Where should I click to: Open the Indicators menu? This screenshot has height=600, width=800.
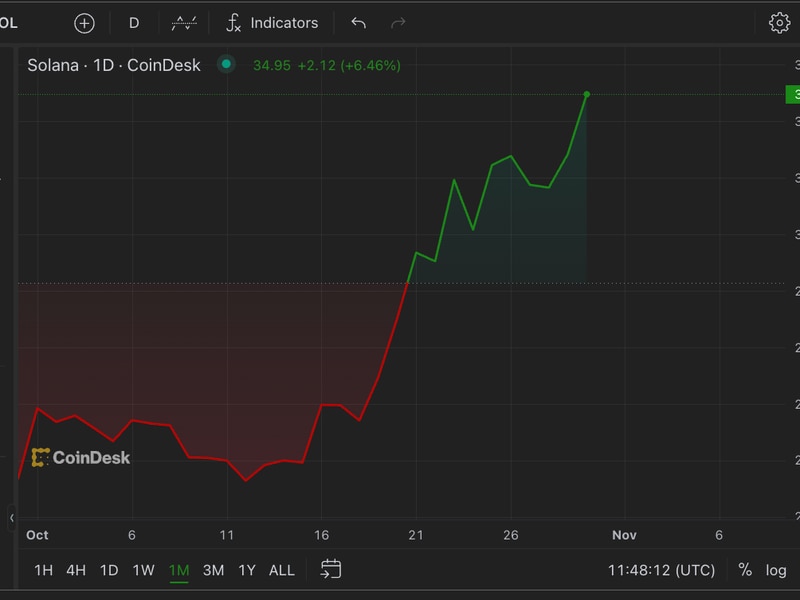pyautogui.click(x=272, y=23)
